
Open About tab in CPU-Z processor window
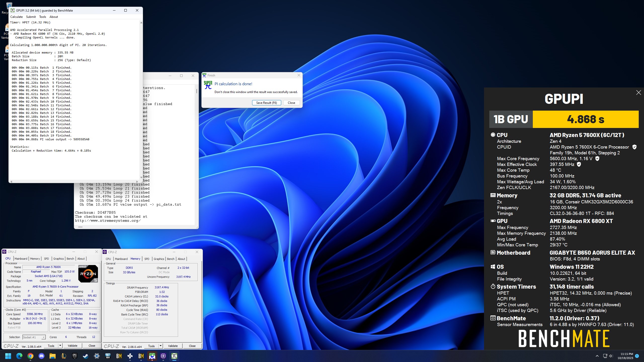(81, 258)
